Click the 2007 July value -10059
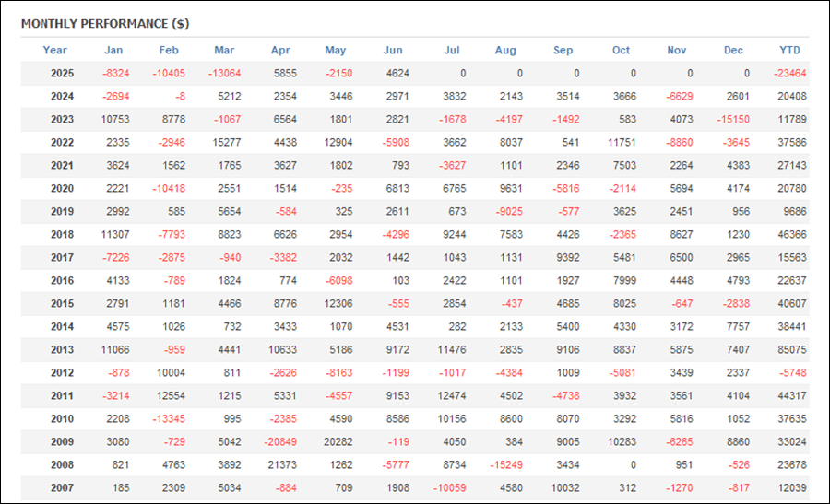The height and width of the screenshot is (504, 830). [x=450, y=488]
